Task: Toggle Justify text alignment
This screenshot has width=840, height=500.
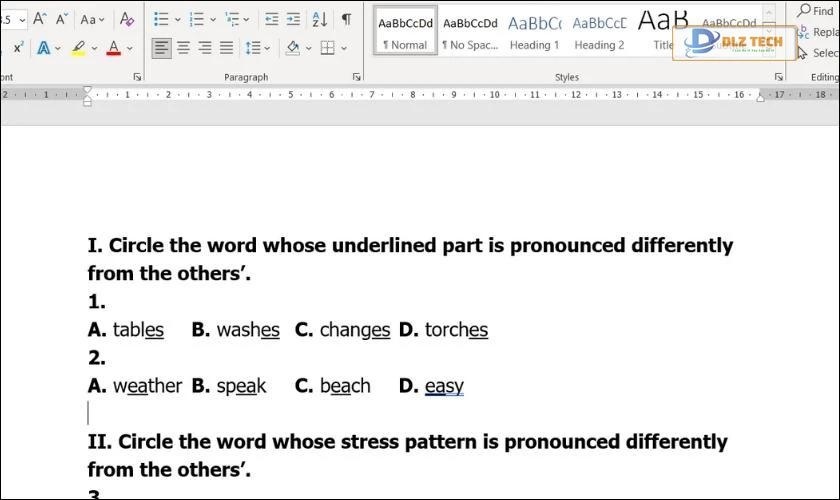Action: pyautogui.click(x=226, y=48)
